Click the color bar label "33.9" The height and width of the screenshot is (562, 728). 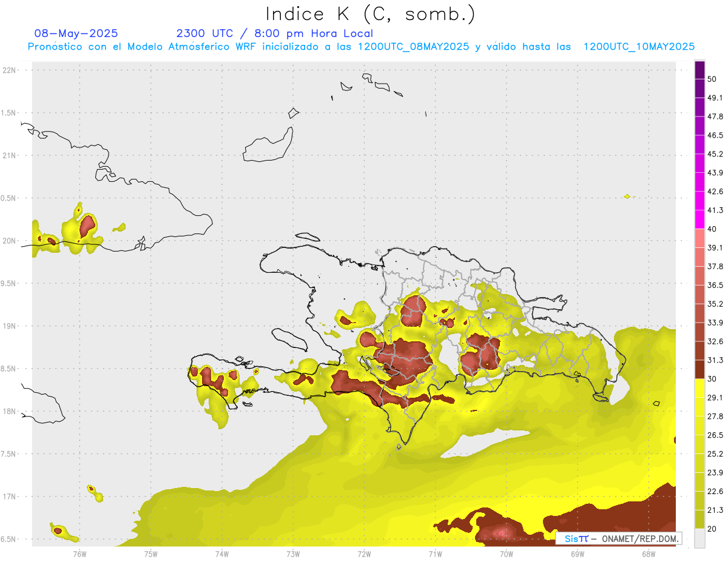pos(715,323)
